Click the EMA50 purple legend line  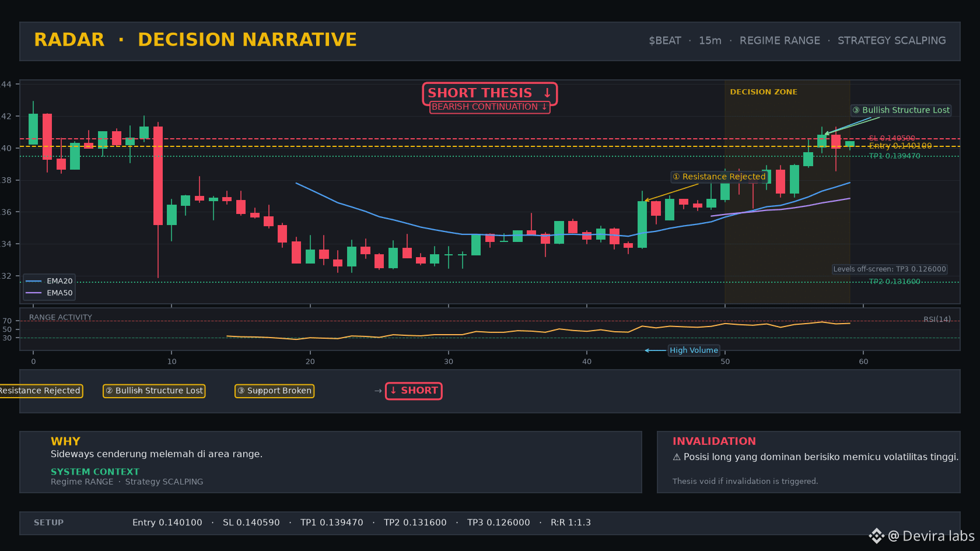point(34,293)
